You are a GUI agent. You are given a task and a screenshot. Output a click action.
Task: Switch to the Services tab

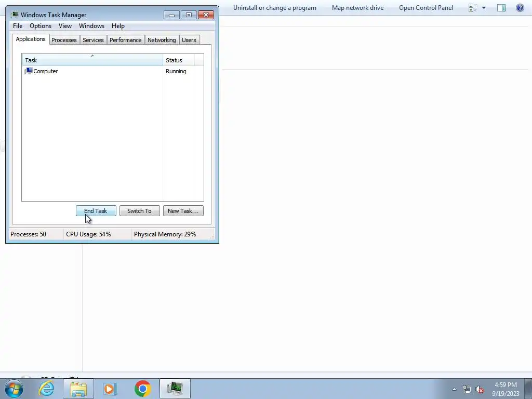point(94,40)
